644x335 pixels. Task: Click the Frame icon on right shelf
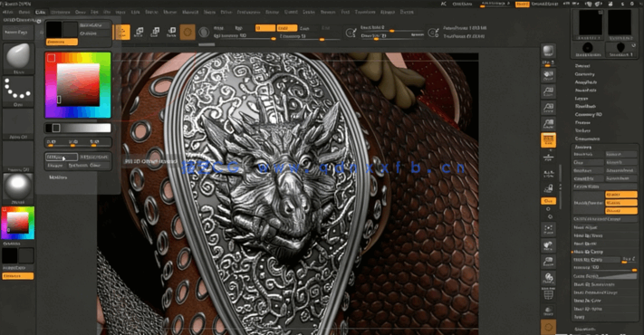click(548, 229)
